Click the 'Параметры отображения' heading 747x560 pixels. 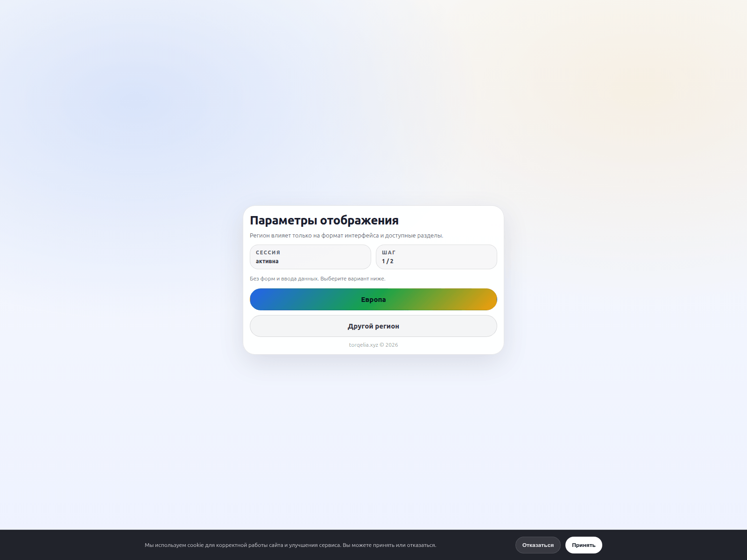pos(324,220)
